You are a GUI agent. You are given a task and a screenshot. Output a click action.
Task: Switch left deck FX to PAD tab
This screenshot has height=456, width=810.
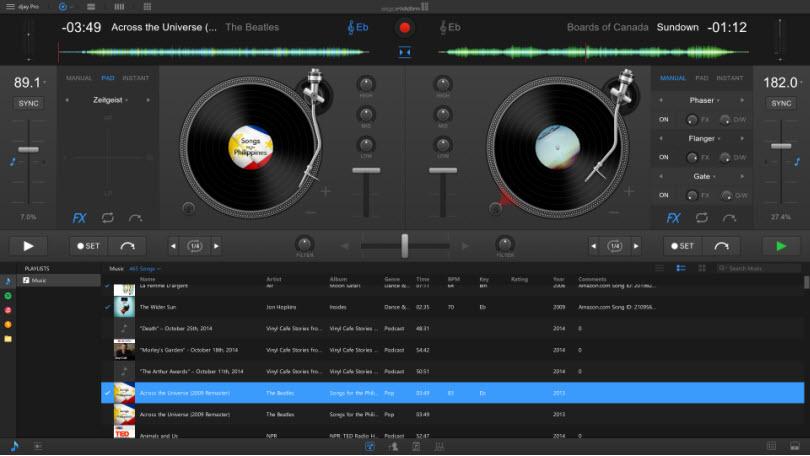108,78
